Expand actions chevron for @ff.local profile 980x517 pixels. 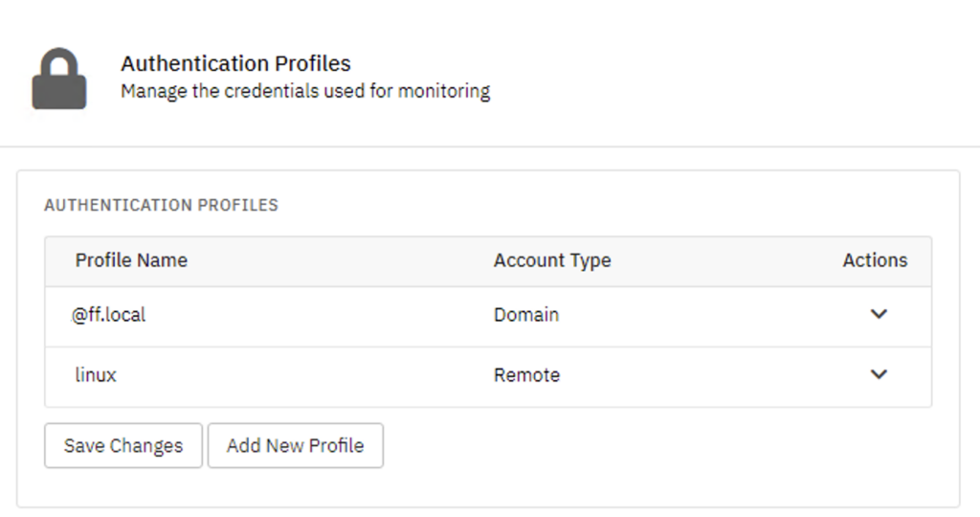point(879,314)
